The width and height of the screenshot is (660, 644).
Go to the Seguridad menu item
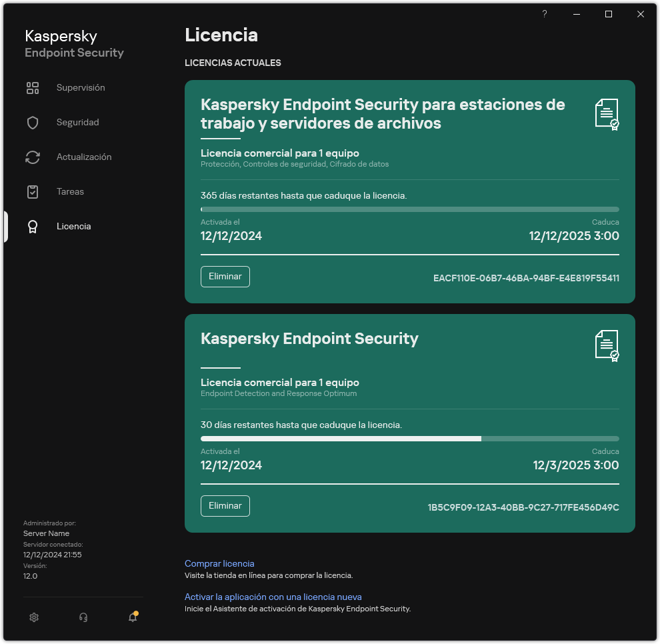[x=77, y=123]
